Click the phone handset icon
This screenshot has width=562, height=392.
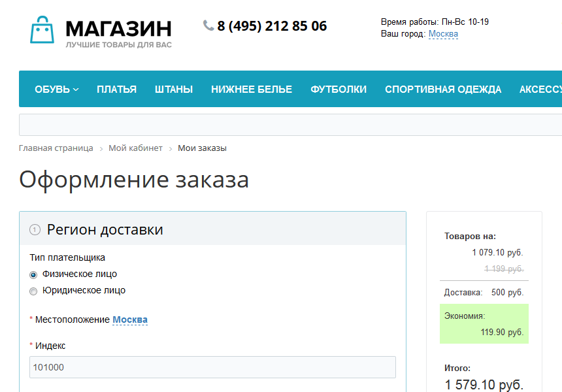click(208, 26)
